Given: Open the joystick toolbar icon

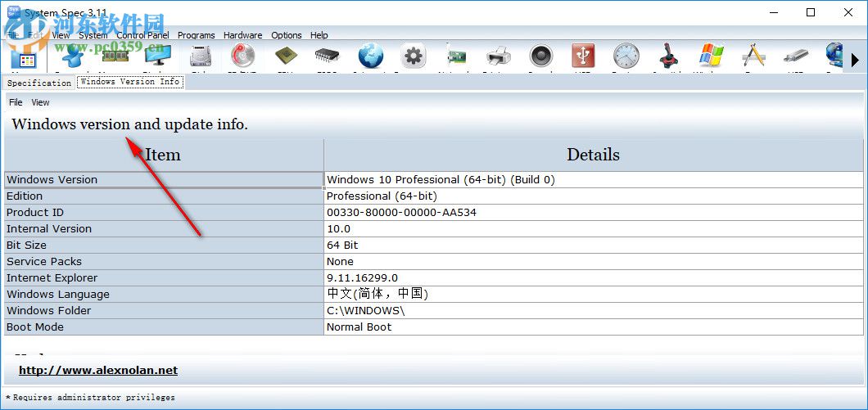Looking at the screenshot, I should pos(668,56).
